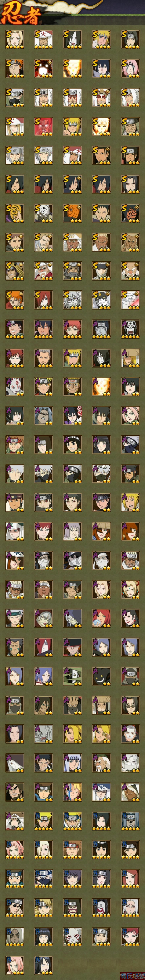Image resolution: width=145 pixels, height=980 pixels.
Task: Choose the A-rank Hinata ninja icon
Action: point(101,444)
